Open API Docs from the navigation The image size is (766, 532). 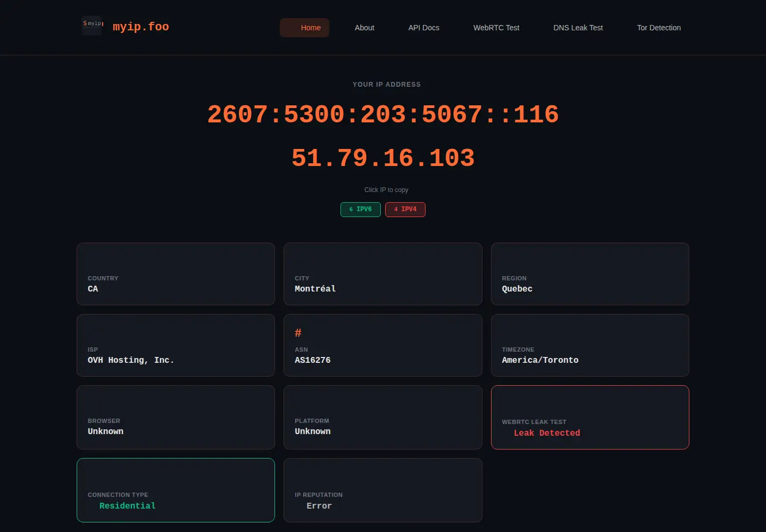click(x=424, y=28)
